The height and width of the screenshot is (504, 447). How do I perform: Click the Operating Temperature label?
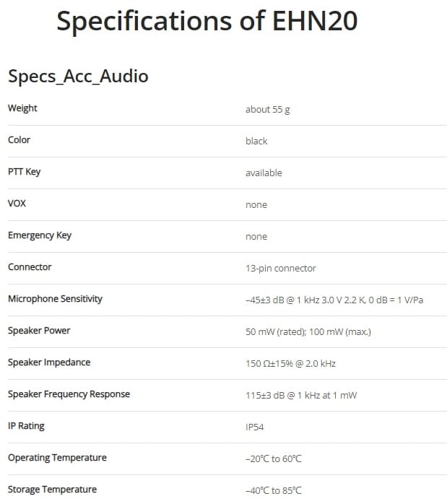(x=57, y=458)
